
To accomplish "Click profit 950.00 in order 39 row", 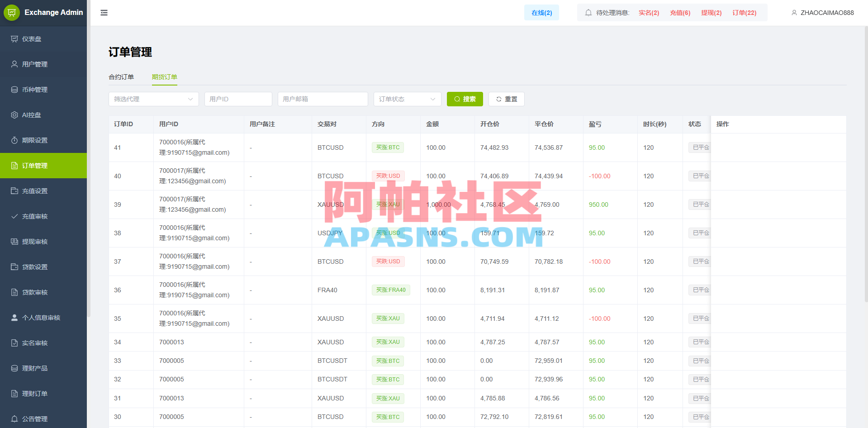I will coord(598,204).
